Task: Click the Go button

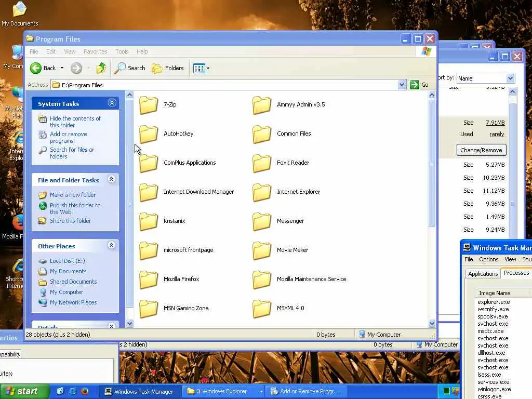Action: click(x=419, y=85)
